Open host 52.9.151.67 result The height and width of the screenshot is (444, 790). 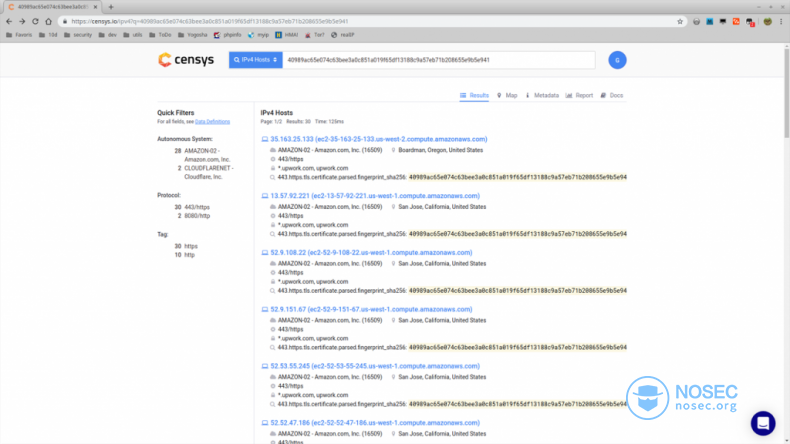pyautogui.click(x=371, y=309)
